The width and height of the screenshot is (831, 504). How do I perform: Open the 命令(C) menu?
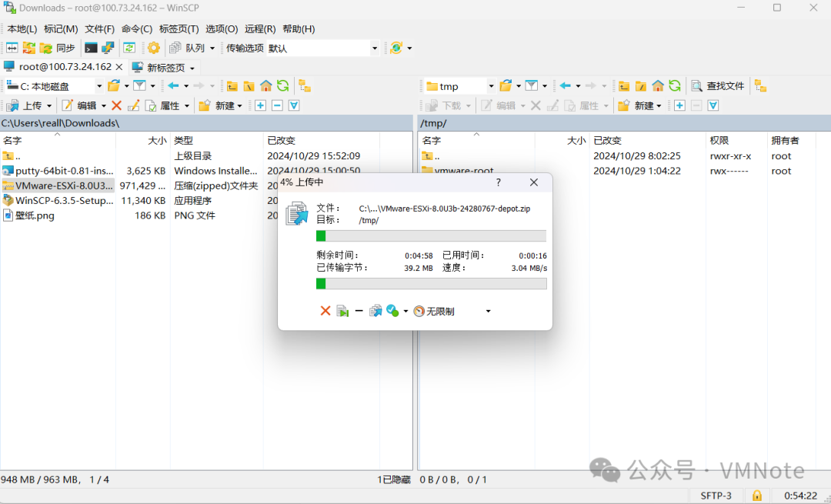click(136, 28)
